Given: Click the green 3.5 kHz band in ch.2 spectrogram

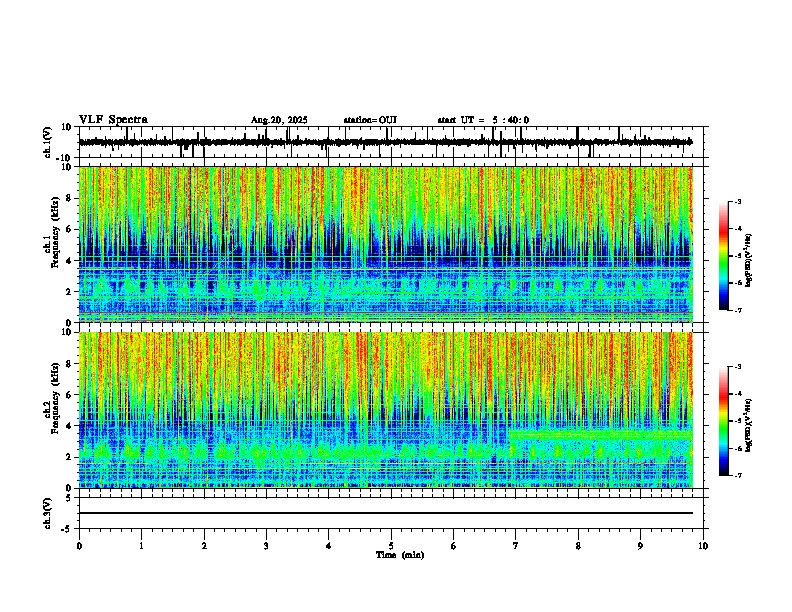Looking at the screenshot, I should coord(601,434).
